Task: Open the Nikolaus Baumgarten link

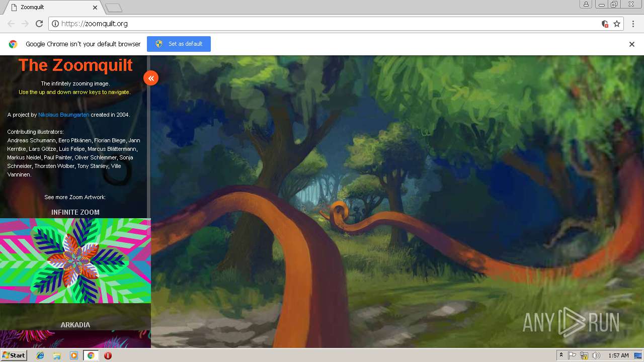Action: [64, 115]
